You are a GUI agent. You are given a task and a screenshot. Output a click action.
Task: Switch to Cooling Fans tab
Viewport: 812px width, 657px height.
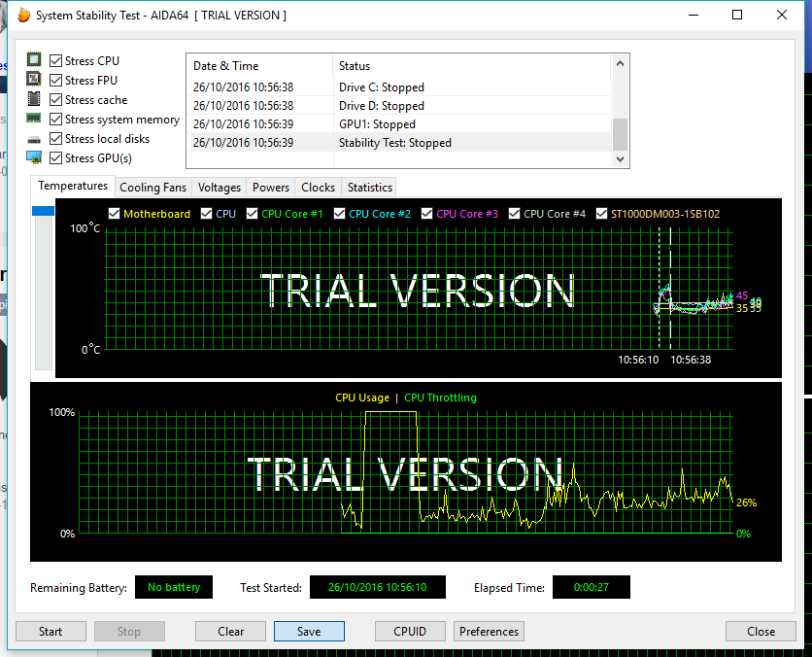coord(152,187)
